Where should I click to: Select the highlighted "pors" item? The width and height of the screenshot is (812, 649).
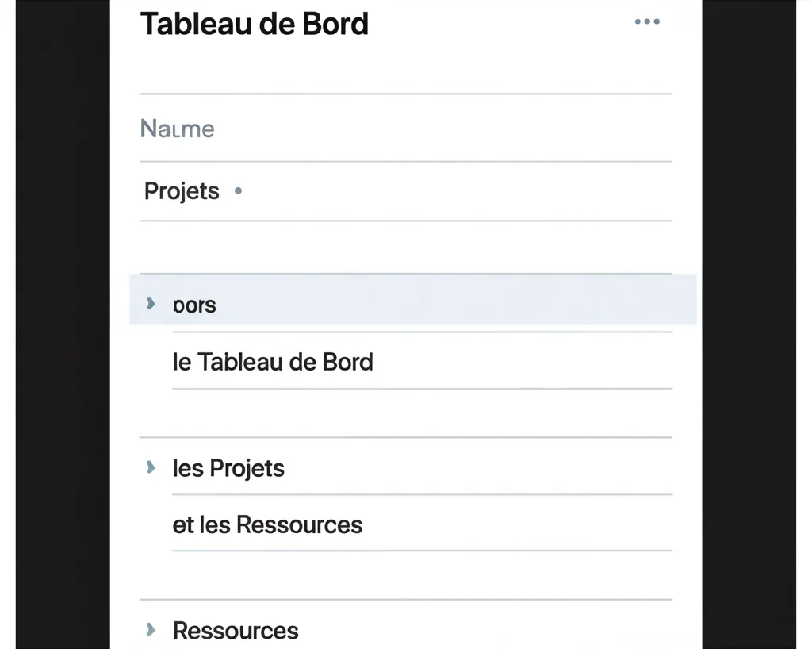pos(194,305)
